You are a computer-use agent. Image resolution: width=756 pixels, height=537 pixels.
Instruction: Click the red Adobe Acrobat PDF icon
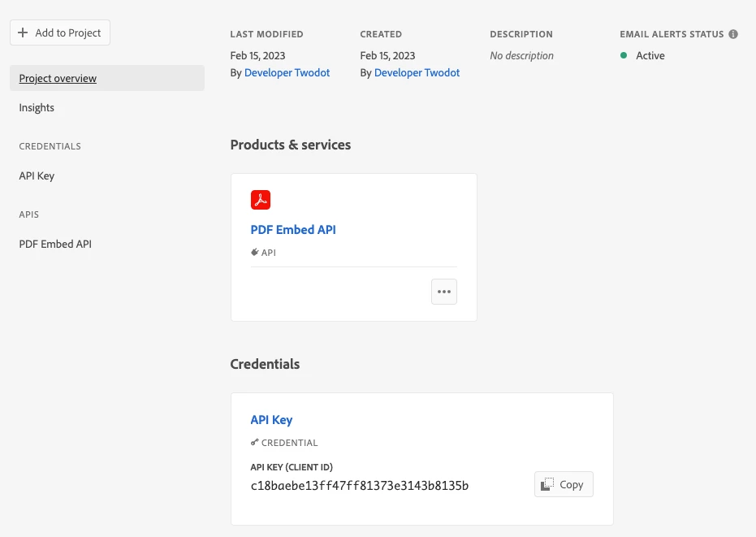[261, 200]
